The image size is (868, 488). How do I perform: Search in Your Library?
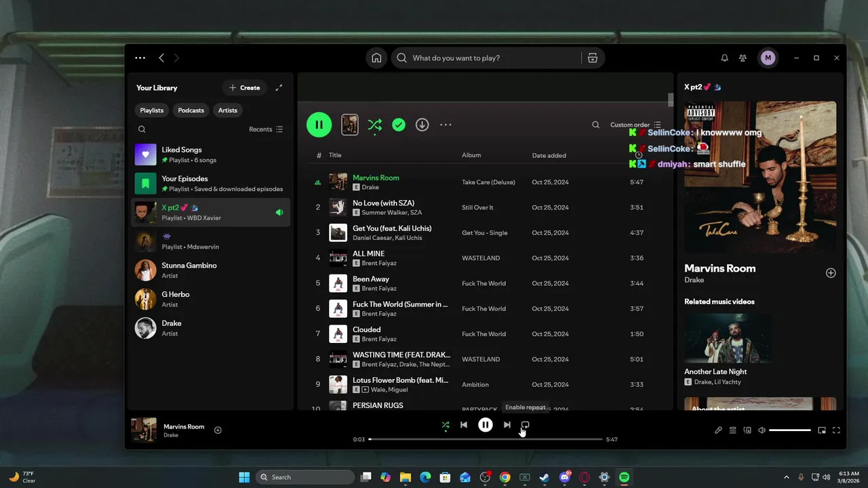click(x=142, y=129)
